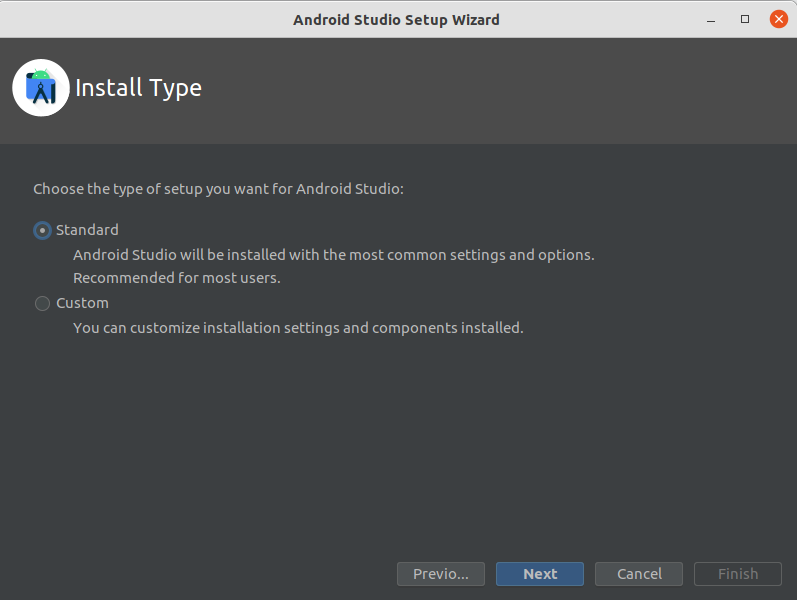Click the Android Studio logo icon
The image size is (797, 600).
click(x=41, y=88)
